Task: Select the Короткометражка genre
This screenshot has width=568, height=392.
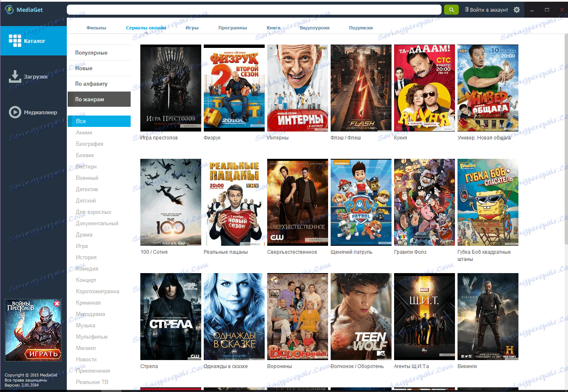Action: pyautogui.click(x=97, y=291)
